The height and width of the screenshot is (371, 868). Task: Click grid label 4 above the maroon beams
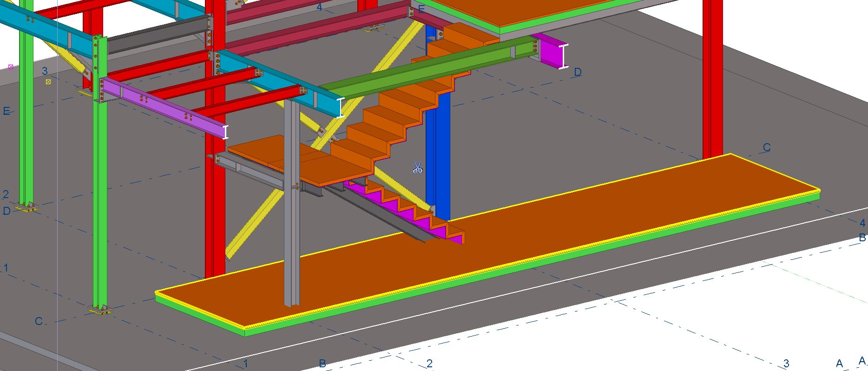tap(319, 7)
